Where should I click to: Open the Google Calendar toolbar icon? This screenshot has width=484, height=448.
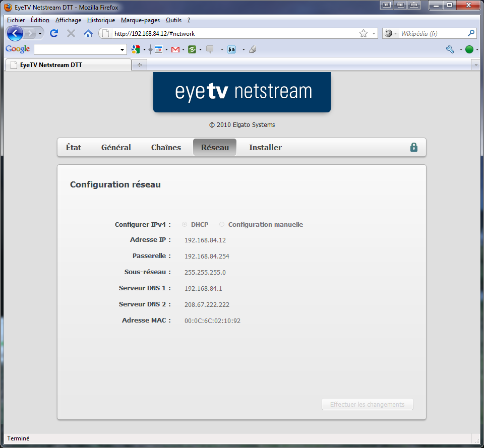point(158,49)
